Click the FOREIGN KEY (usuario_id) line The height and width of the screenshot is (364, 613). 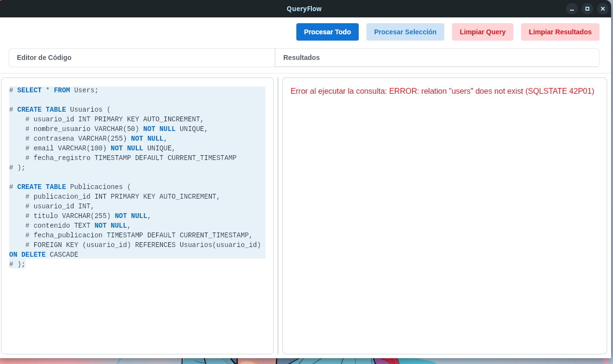click(x=143, y=245)
